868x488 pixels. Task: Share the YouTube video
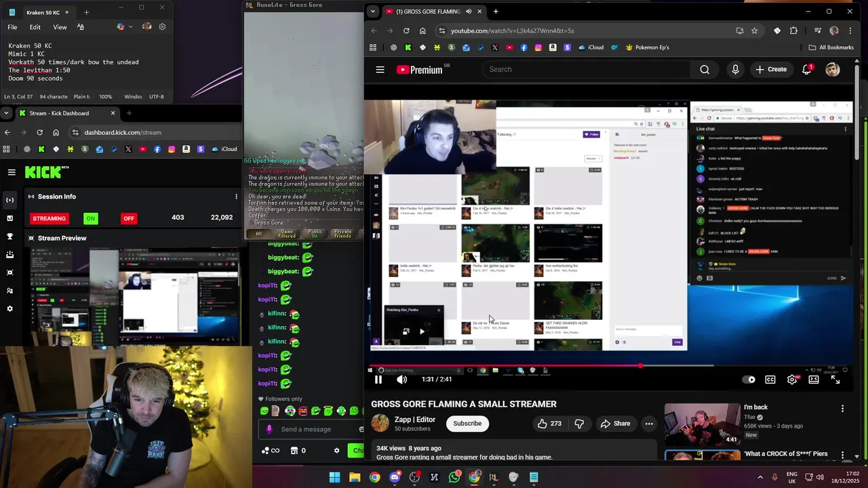(x=615, y=424)
